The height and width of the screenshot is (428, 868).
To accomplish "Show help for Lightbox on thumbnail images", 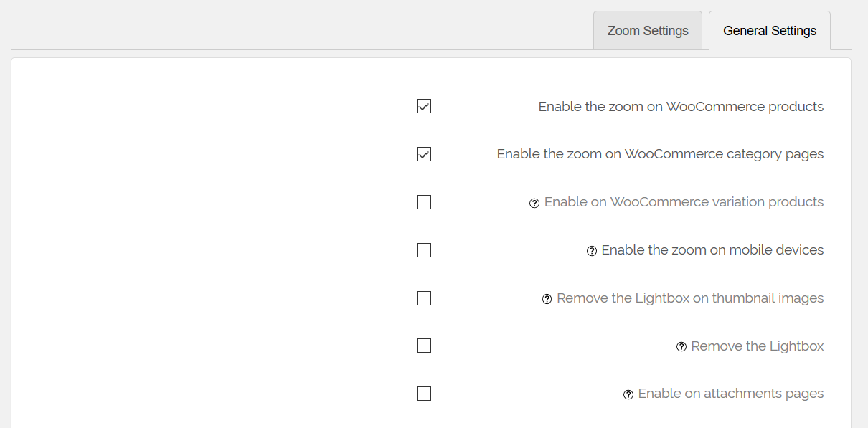I will [x=547, y=299].
